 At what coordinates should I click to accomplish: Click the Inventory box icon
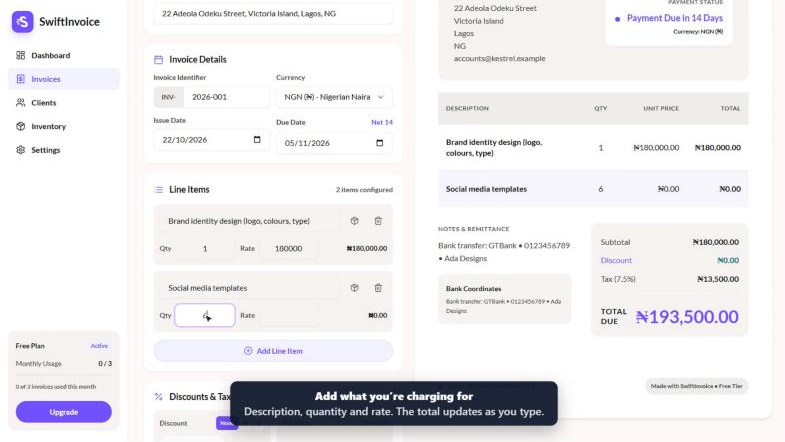[21, 126]
